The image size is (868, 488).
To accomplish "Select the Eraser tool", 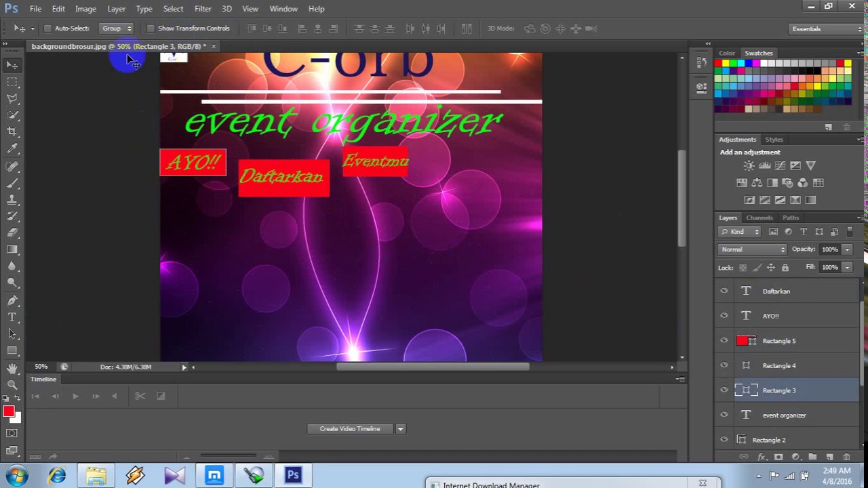I will point(12,232).
